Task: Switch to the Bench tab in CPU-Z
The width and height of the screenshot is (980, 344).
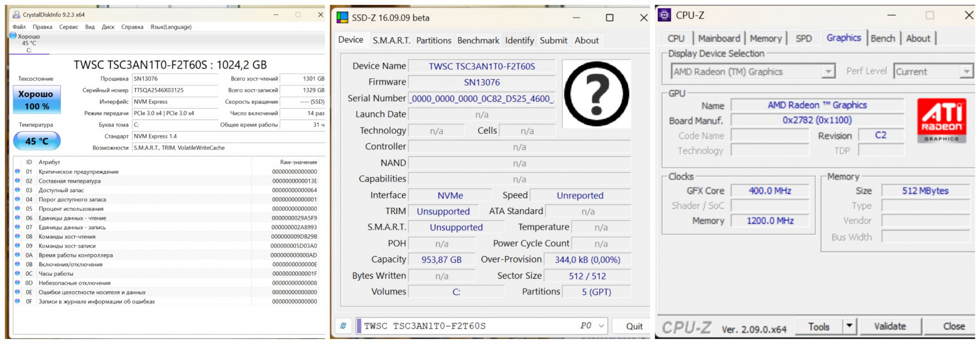Action: [x=883, y=38]
